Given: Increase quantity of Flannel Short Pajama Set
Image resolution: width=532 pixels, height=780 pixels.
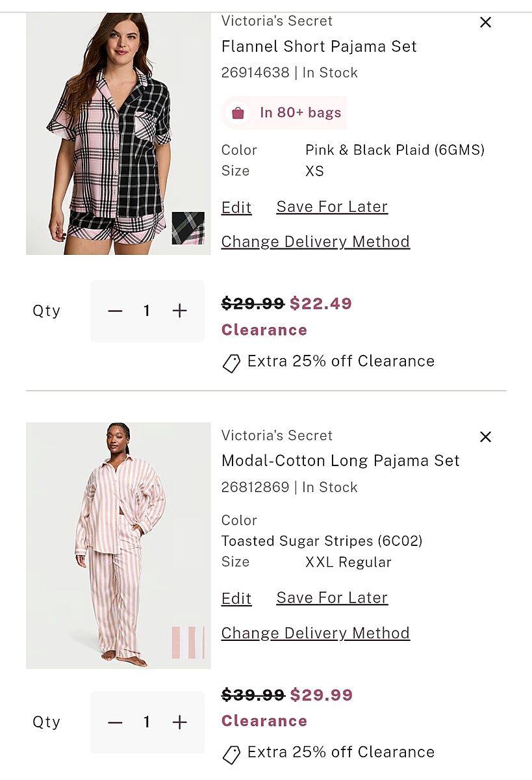Looking at the screenshot, I should [180, 311].
